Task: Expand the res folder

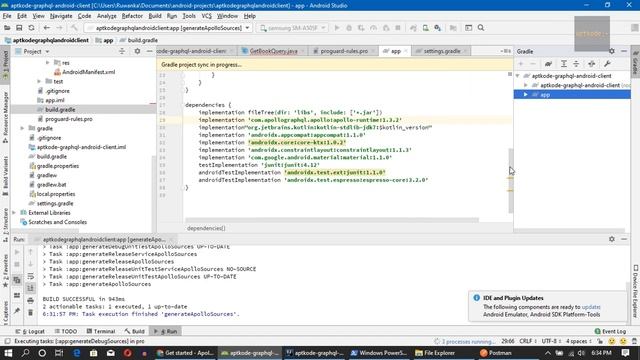Action: pos(47,63)
